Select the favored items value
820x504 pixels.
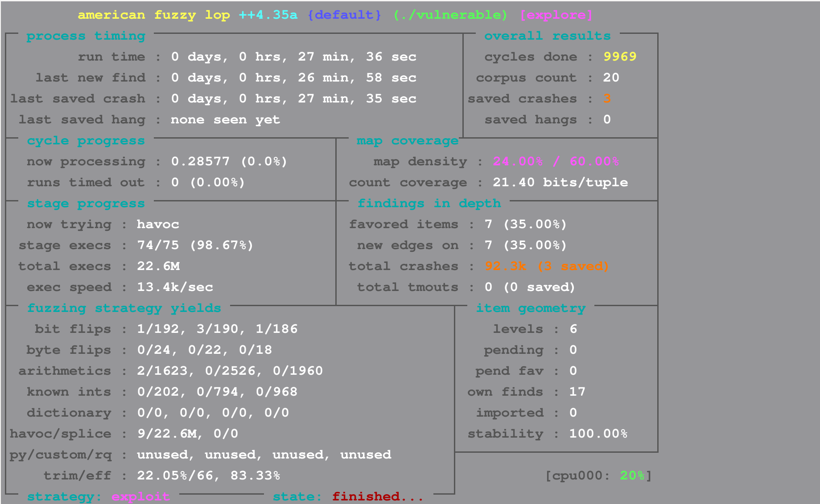[x=526, y=225]
